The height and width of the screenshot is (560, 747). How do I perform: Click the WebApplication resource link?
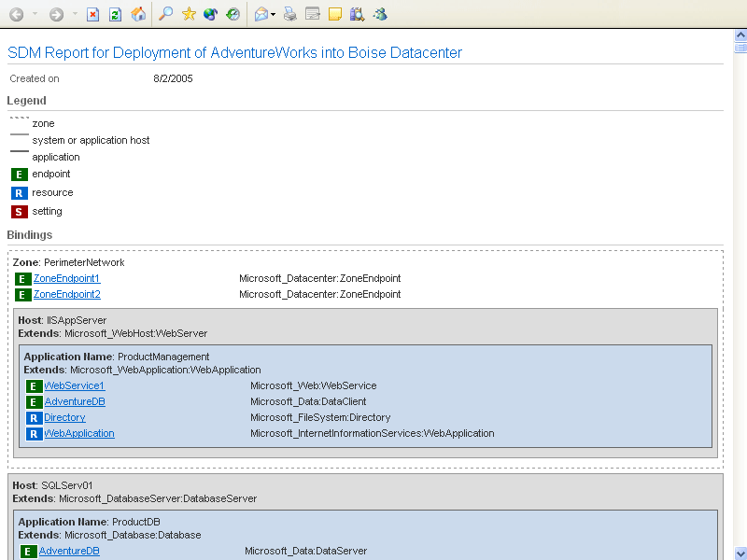click(79, 433)
